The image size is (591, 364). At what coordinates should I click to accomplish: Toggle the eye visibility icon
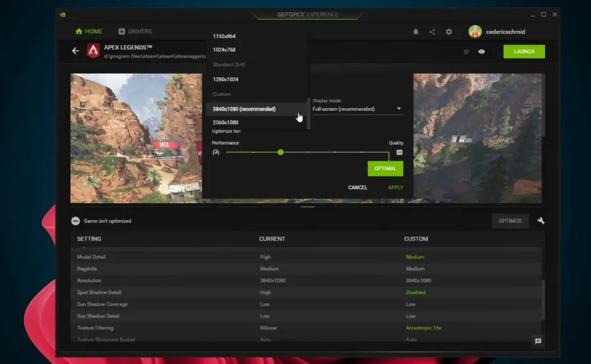point(481,52)
